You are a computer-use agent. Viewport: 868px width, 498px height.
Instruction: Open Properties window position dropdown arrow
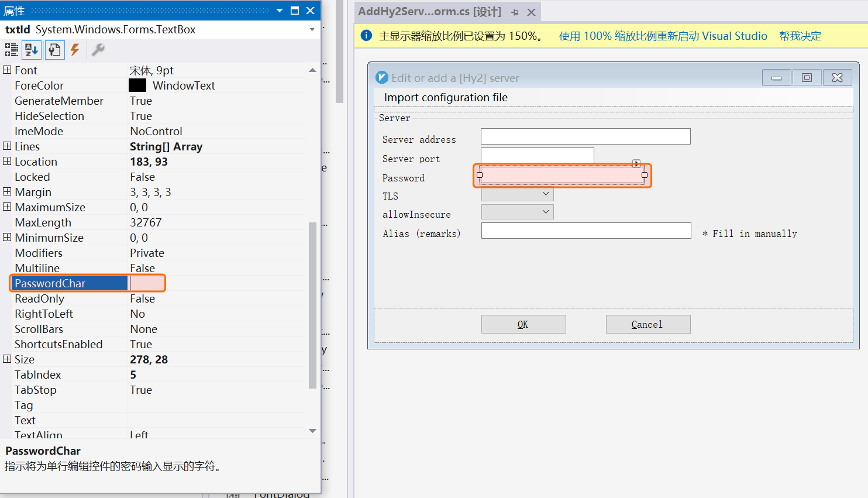pos(280,11)
